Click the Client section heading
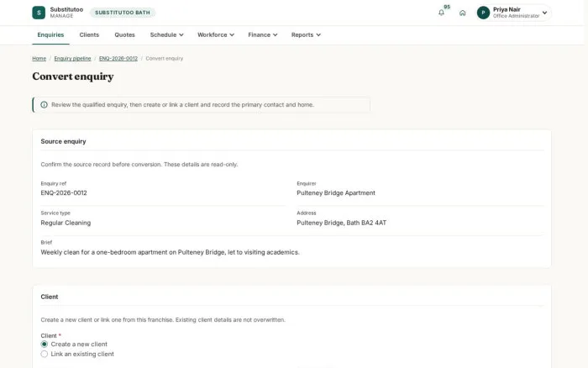588x368 pixels. [x=49, y=297]
